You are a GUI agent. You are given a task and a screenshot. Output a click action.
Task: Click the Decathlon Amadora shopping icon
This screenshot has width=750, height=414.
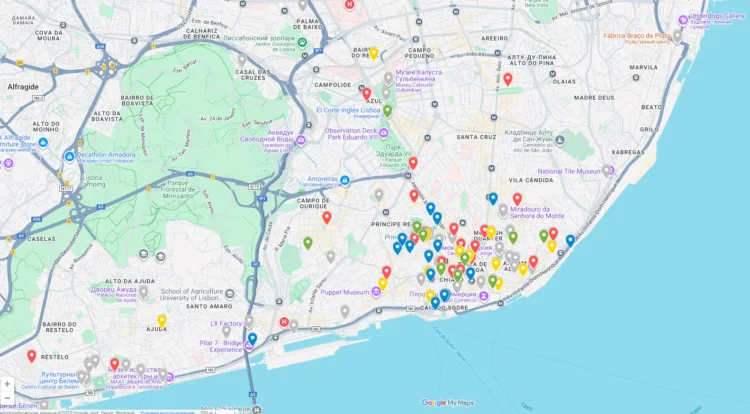point(69,156)
